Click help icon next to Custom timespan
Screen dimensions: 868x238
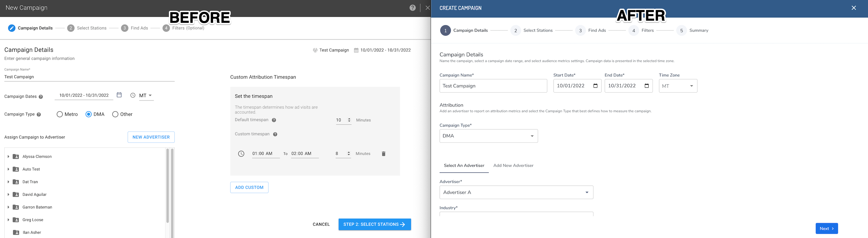coord(275,135)
